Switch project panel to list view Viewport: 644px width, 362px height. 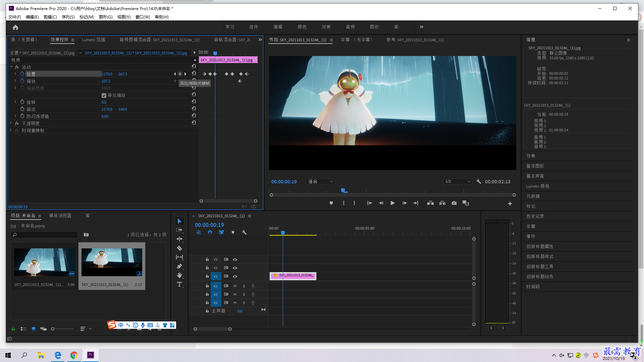[x=23, y=329]
